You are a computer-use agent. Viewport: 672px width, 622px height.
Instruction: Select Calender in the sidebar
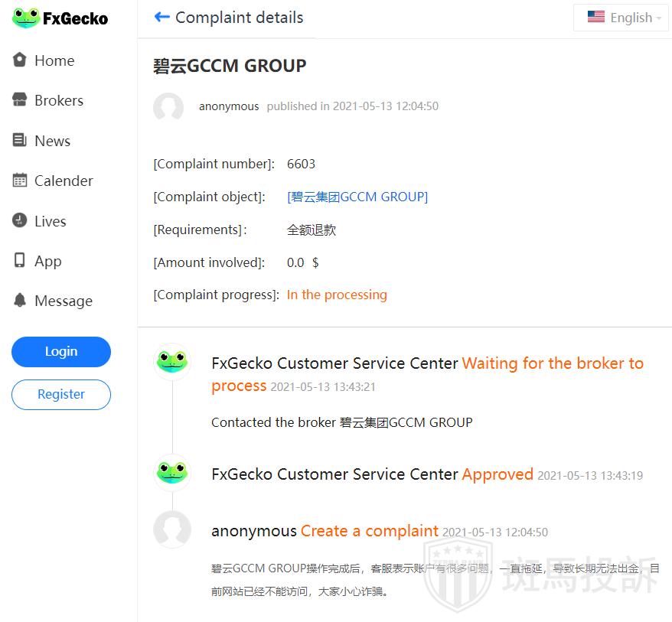pyautogui.click(x=64, y=181)
